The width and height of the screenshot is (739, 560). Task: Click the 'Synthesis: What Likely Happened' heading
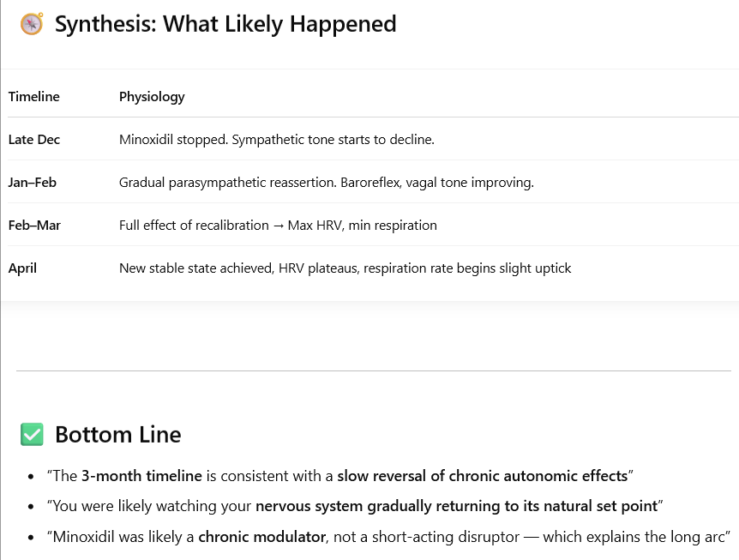225,24
